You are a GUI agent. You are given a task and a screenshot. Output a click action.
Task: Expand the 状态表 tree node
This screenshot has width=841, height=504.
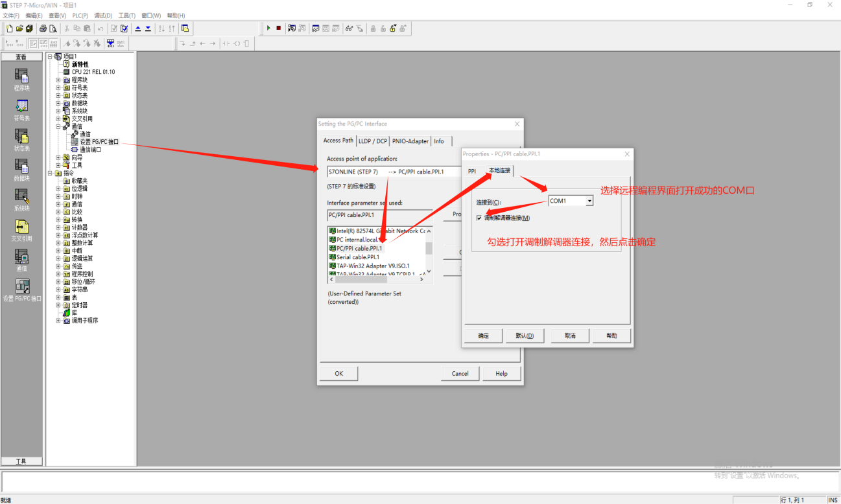58,95
